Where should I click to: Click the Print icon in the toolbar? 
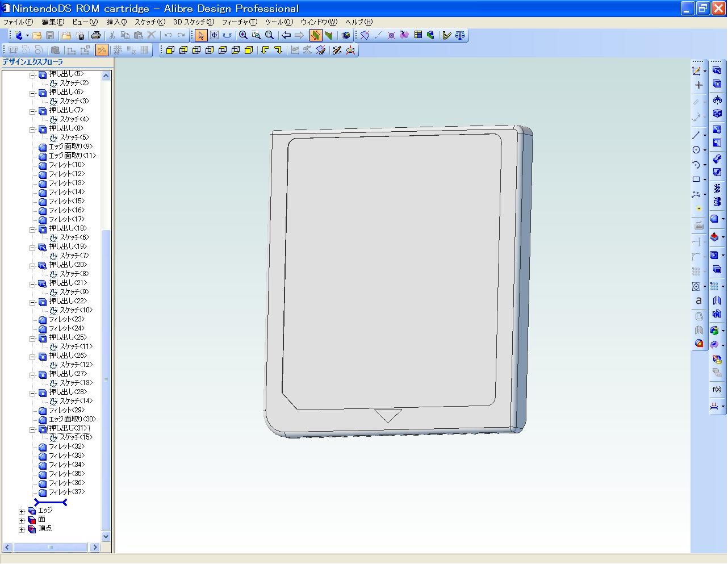point(97,35)
